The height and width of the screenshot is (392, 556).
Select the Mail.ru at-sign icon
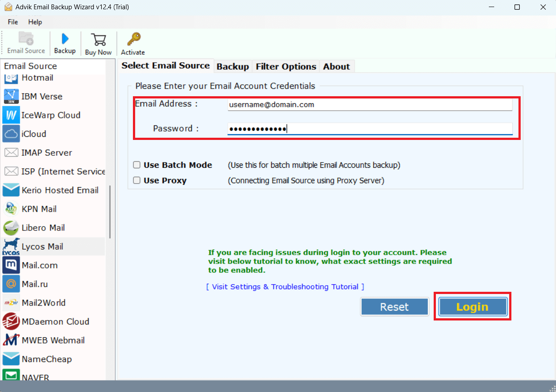point(11,284)
